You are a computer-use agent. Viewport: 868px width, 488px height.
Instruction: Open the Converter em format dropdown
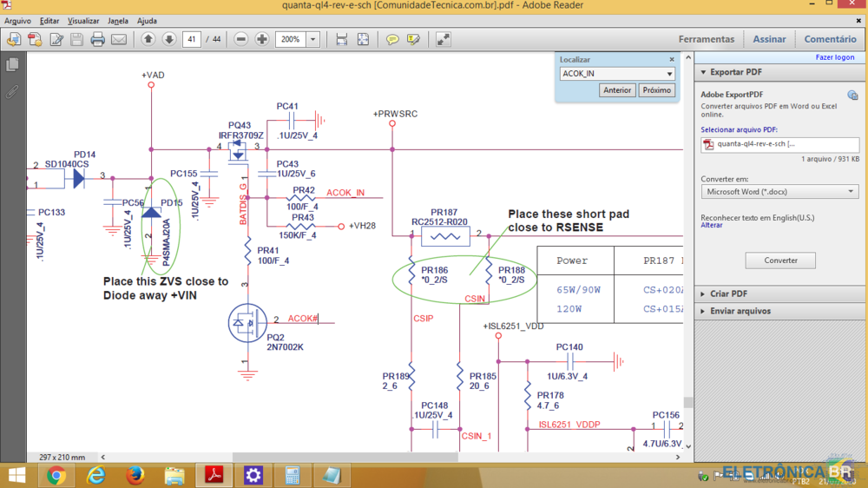click(x=779, y=192)
